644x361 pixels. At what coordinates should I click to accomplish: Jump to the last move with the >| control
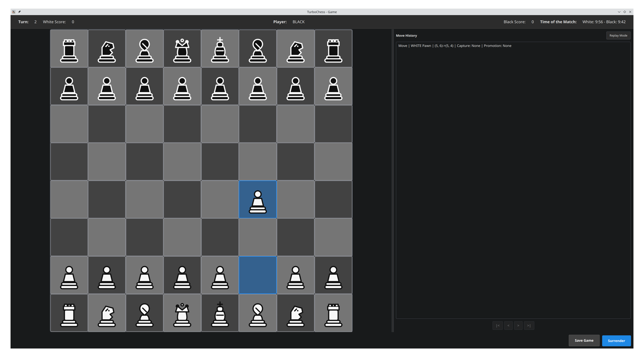pyautogui.click(x=529, y=325)
